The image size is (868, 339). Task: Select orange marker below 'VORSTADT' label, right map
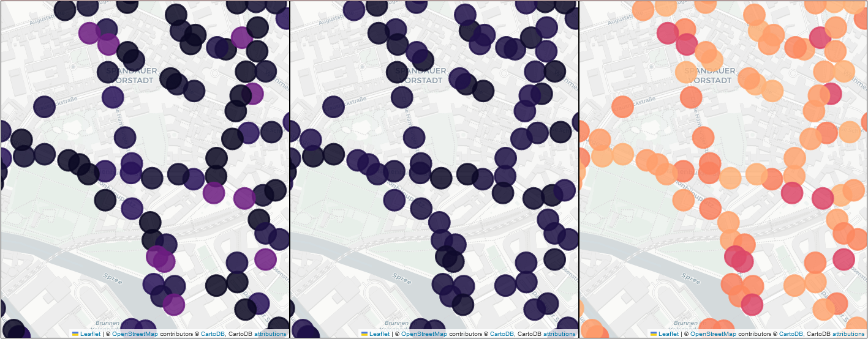[691, 97]
